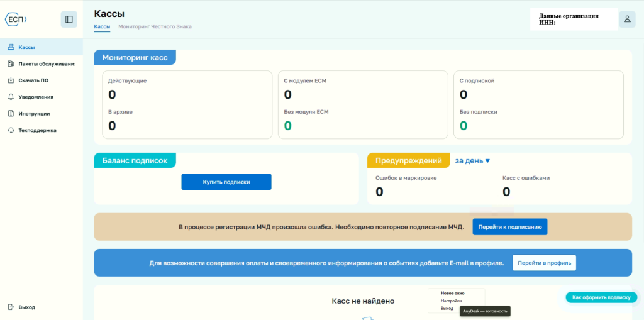
Task: Click the Уведомления bell icon
Action: [11, 97]
